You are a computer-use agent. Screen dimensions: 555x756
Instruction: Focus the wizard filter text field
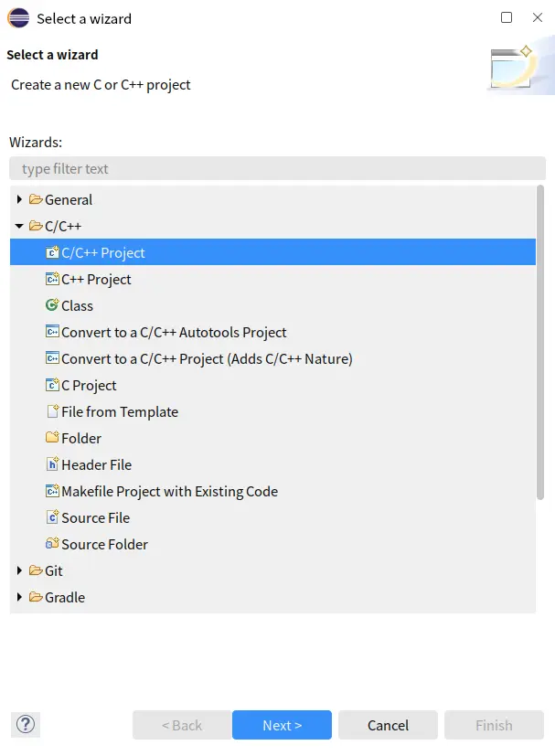click(x=277, y=169)
